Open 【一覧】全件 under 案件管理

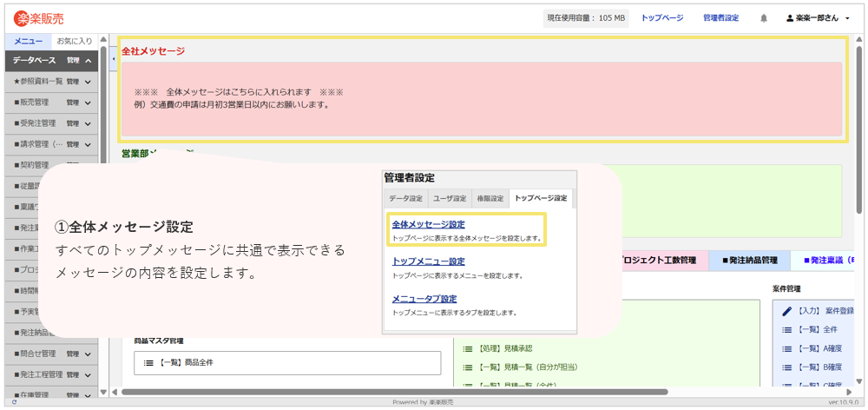tap(819, 330)
